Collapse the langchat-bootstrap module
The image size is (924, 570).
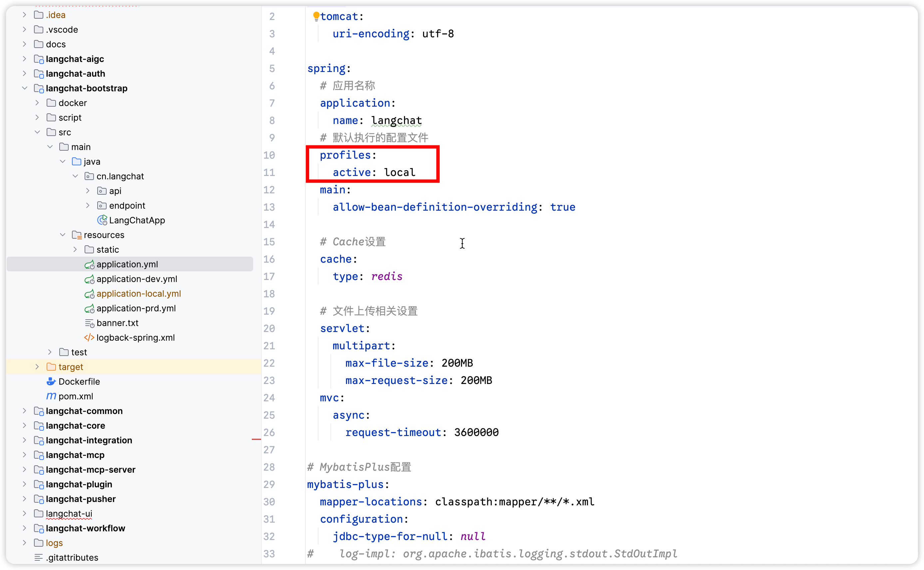pos(25,88)
